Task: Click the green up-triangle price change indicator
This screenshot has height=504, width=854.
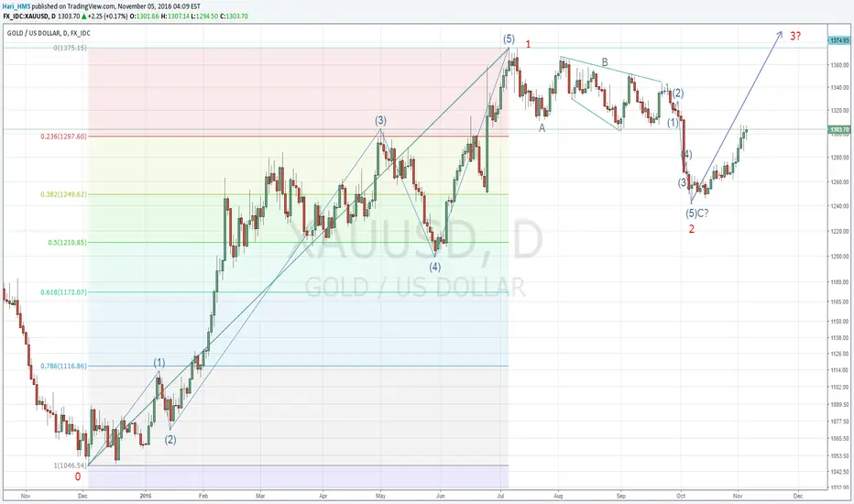Action: pos(83,16)
